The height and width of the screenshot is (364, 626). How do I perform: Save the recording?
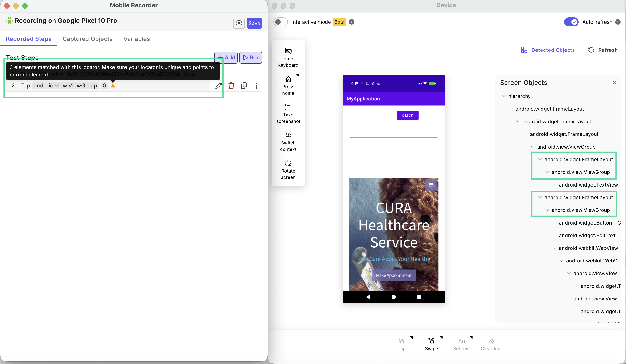[254, 23]
